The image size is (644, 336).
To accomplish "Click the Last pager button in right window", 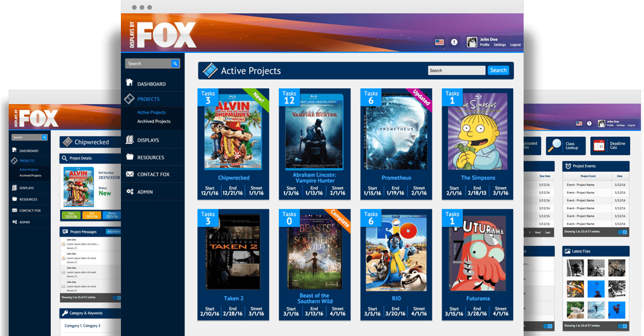I will tap(548, 232).
